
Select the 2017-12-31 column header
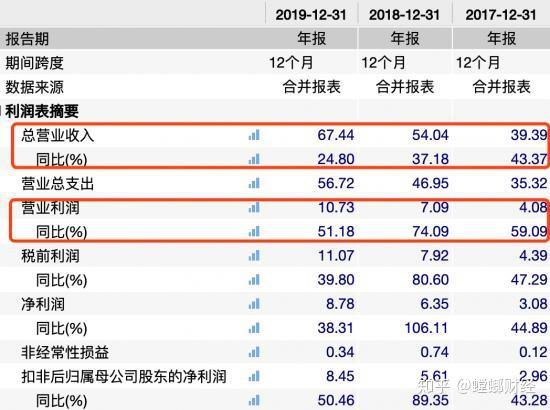tap(501, 15)
